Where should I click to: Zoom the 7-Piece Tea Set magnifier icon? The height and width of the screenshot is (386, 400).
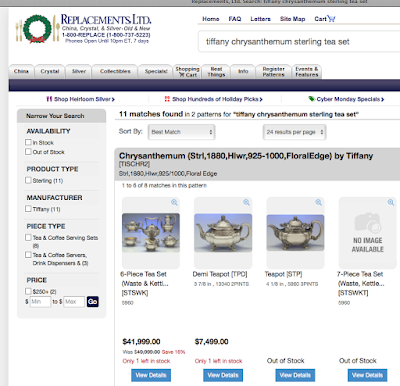(391, 202)
